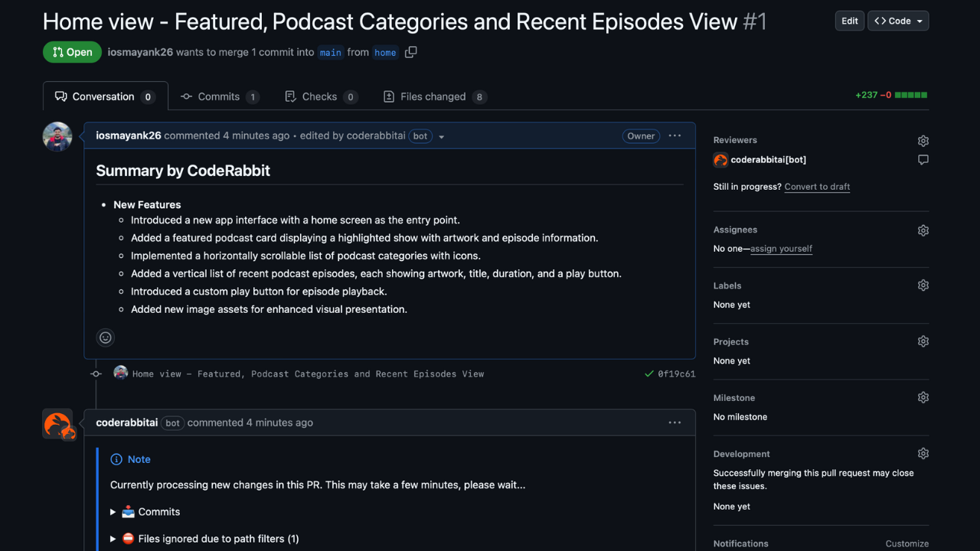The image size is (980, 551).
Task: Click the 'Summary by CodeRabbit' heading
Action: (183, 171)
